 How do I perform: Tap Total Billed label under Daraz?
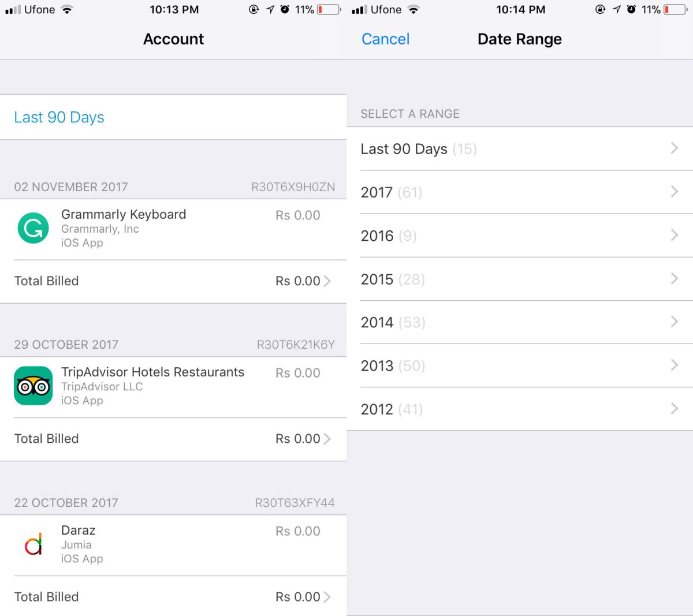click(46, 597)
